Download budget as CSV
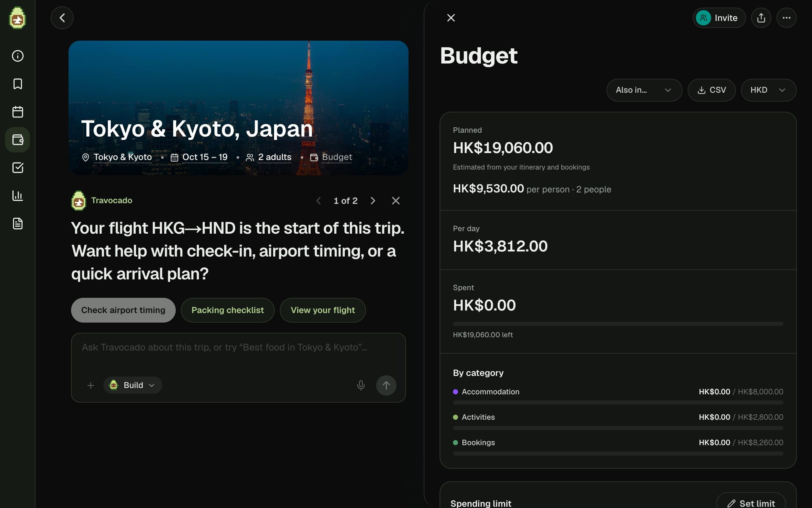Screen dimensions: 812x508 712,90
